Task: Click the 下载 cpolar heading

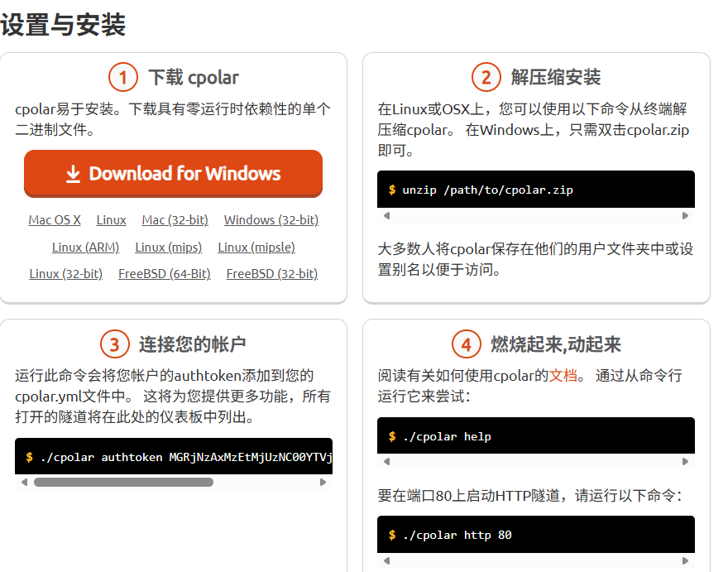Action: click(194, 77)
